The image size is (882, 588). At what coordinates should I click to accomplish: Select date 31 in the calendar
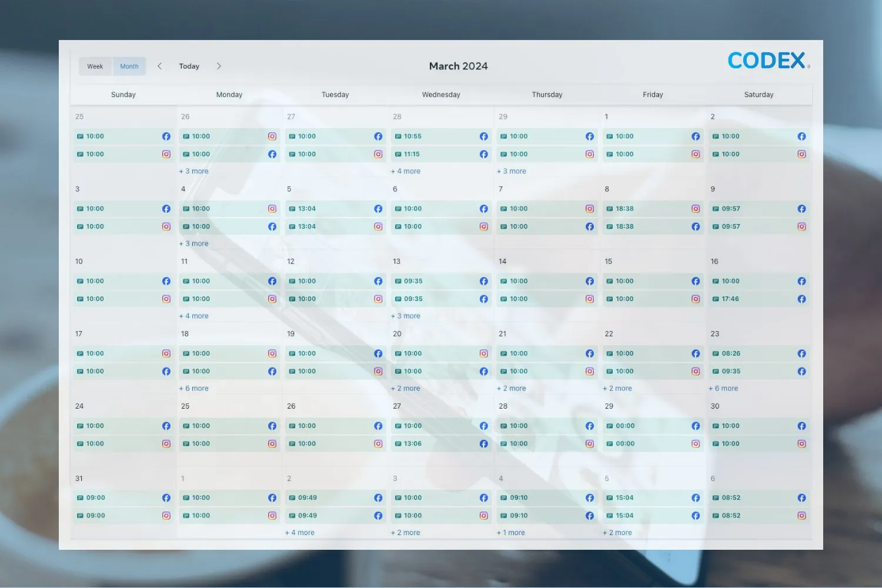pos(79,479)
